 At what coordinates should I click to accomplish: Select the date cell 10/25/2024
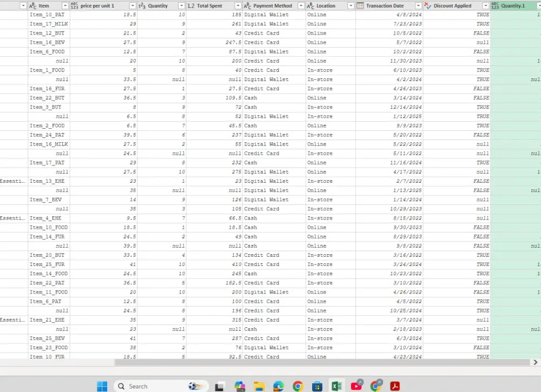[x=389, y=311]
